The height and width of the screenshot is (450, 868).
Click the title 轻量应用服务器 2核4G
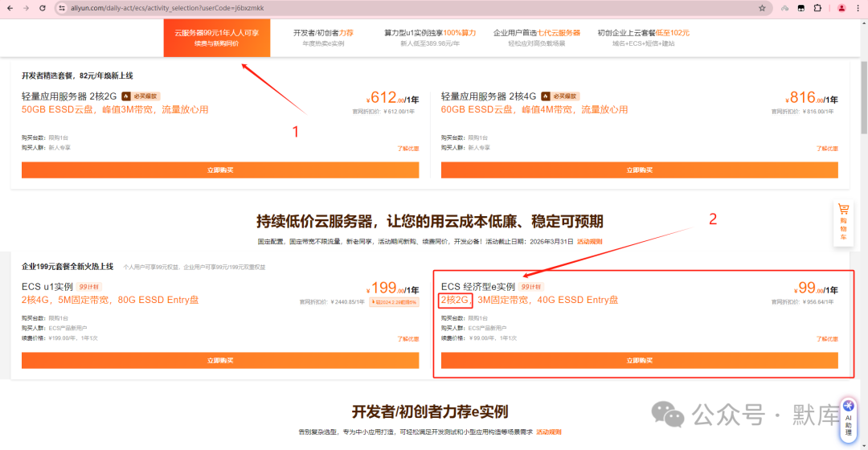tap(489, 96)
